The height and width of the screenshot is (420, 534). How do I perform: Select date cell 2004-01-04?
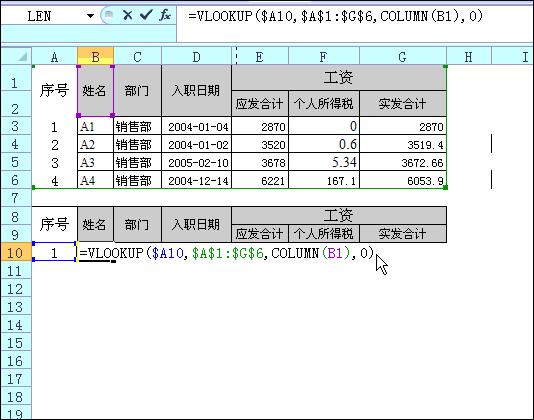tap(197, 126)
